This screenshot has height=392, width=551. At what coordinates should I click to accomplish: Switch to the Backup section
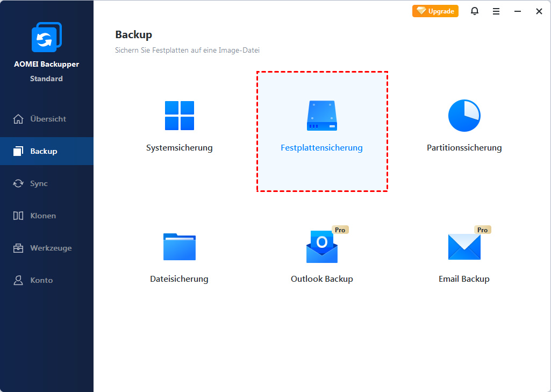click(x=47, y=151)
